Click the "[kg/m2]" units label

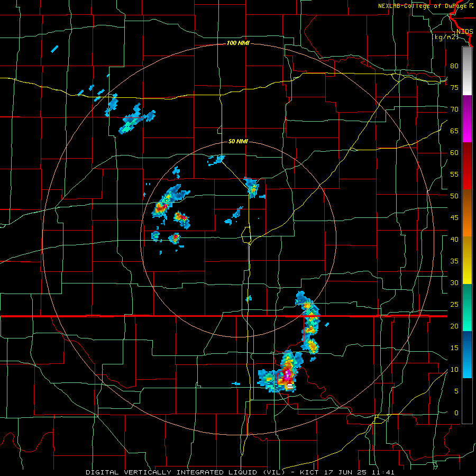click(x=445, y=37)
